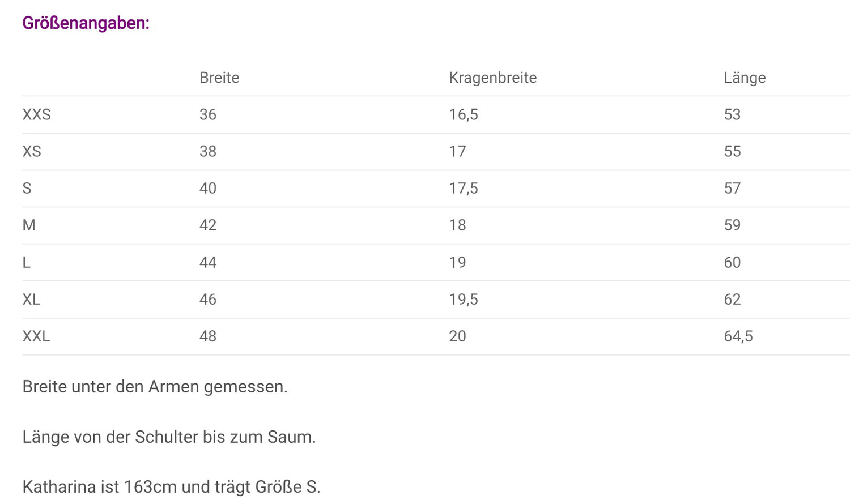Select the Breite value 42 for M

[x=207, y=225]
